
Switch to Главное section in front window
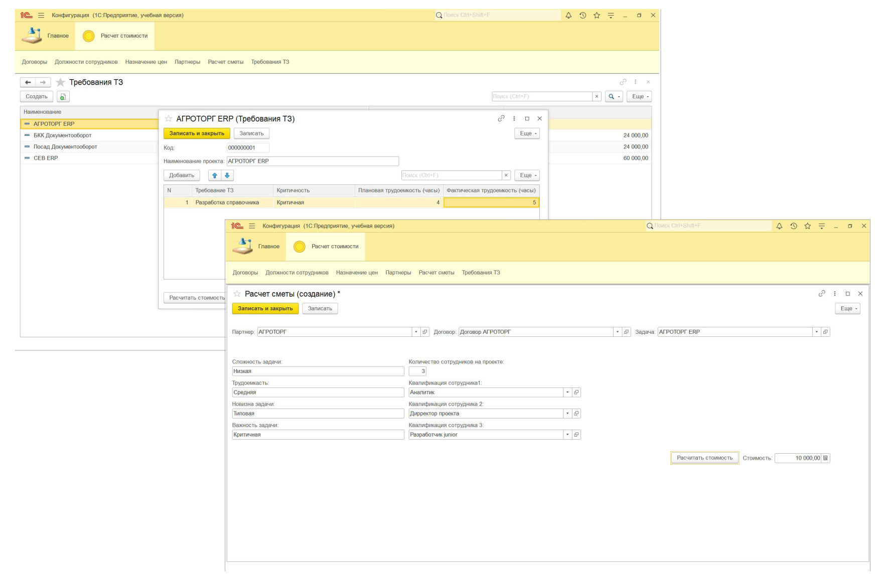256,247
